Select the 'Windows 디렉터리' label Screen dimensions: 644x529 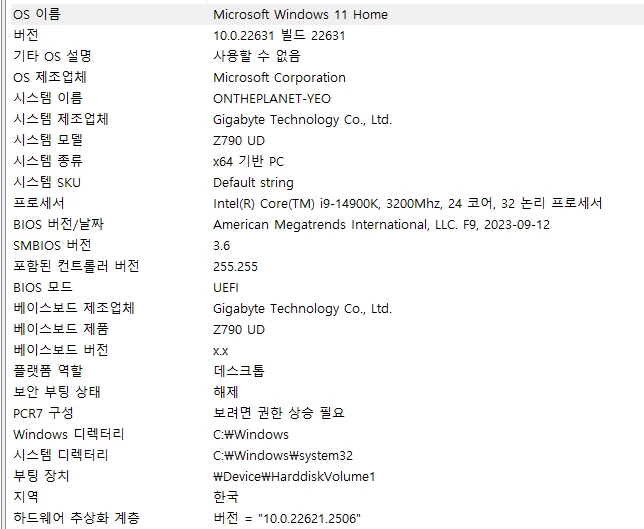(69, 434)
